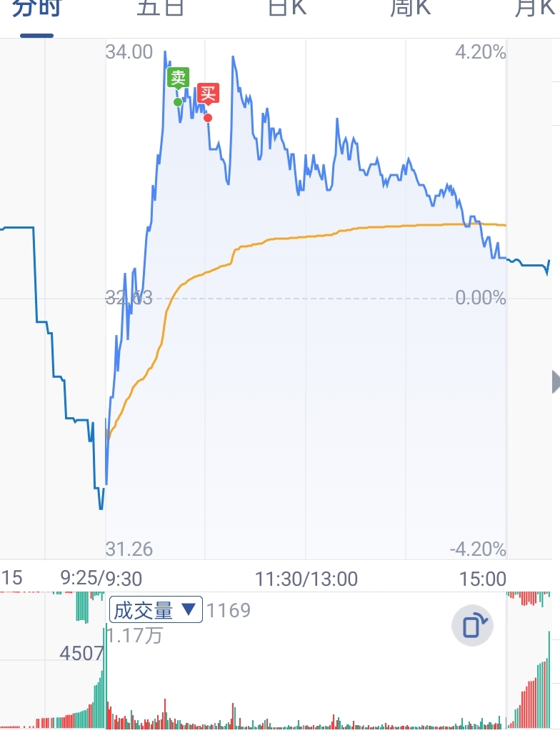Click the green sell point dot
560x738 pixels.
pos(178,102)
